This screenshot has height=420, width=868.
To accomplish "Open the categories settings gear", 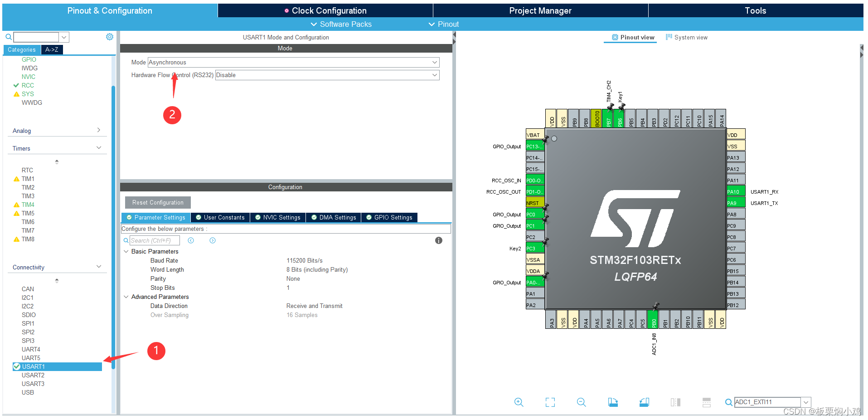I will [110, 37].
